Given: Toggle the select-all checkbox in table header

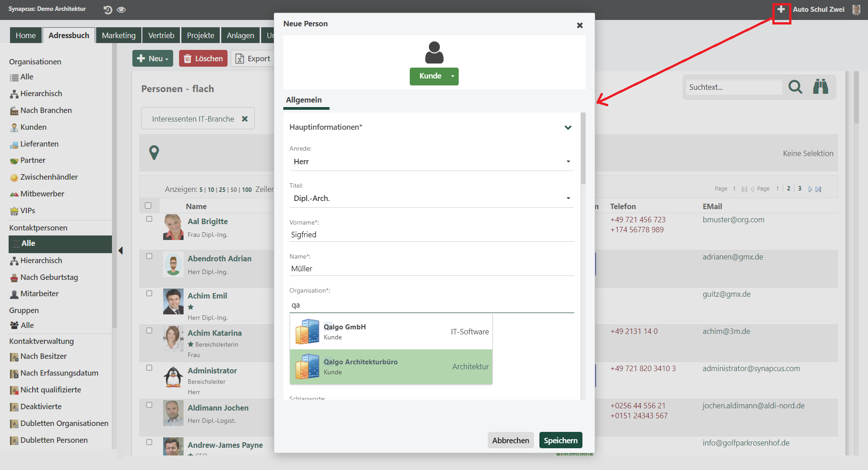Looking at the screenshot, I should [148, 206].
